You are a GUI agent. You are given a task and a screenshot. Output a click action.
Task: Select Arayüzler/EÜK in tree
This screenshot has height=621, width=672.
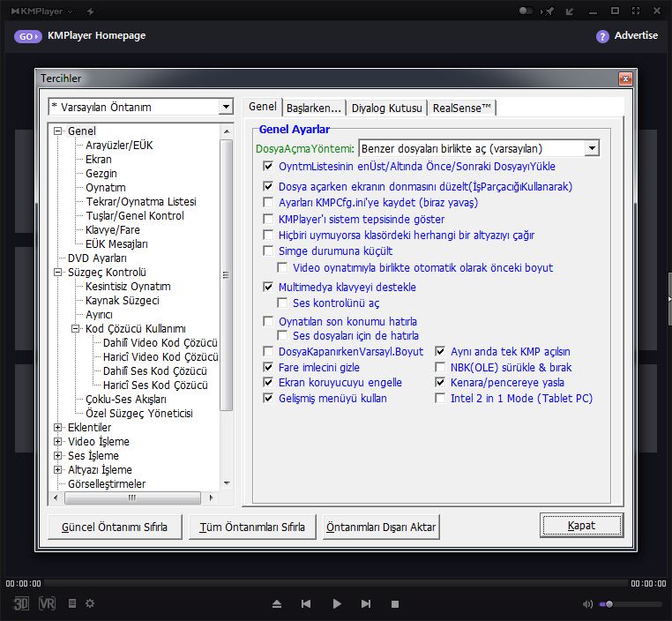(119, 146)
